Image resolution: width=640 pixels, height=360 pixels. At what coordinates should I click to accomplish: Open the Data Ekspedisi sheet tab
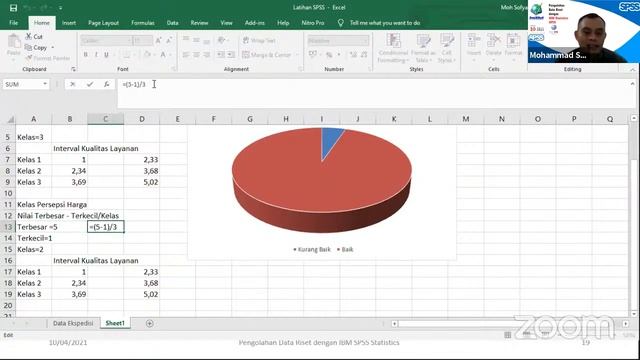tap(73, 323)
